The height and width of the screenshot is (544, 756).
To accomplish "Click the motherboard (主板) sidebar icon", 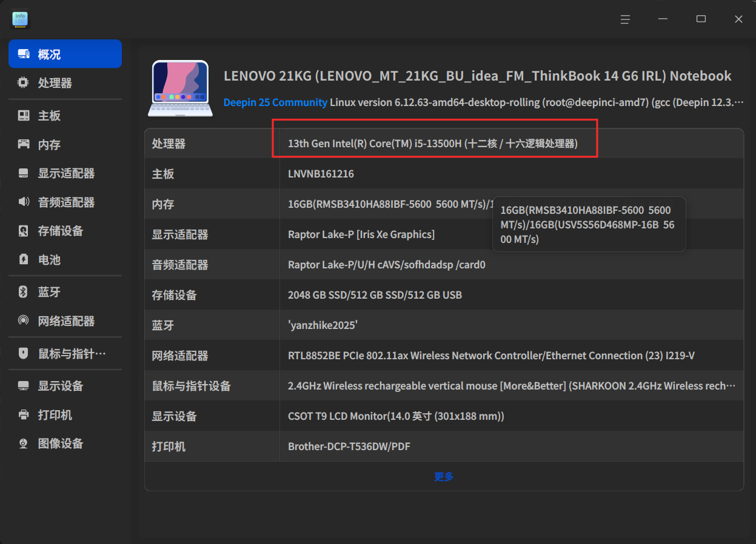I will pyautogui.click(x=24, y=116).
